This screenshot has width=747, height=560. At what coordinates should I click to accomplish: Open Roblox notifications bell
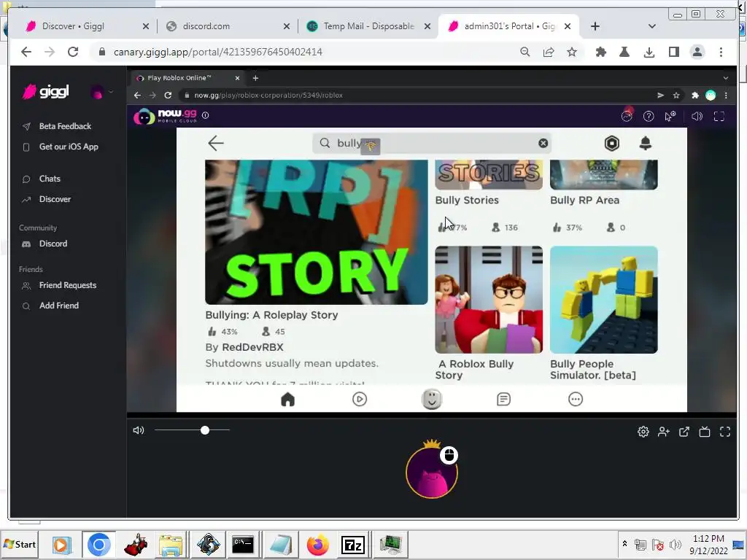pyautogui.click(x=645, y=143)
